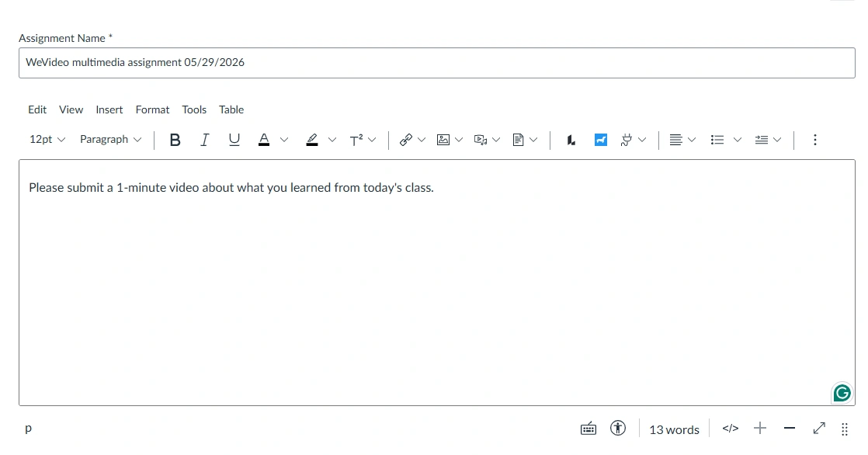Open the Insert menu
Image resolution: width=868 pixels, height=455 pixels.
coord(109,109)
